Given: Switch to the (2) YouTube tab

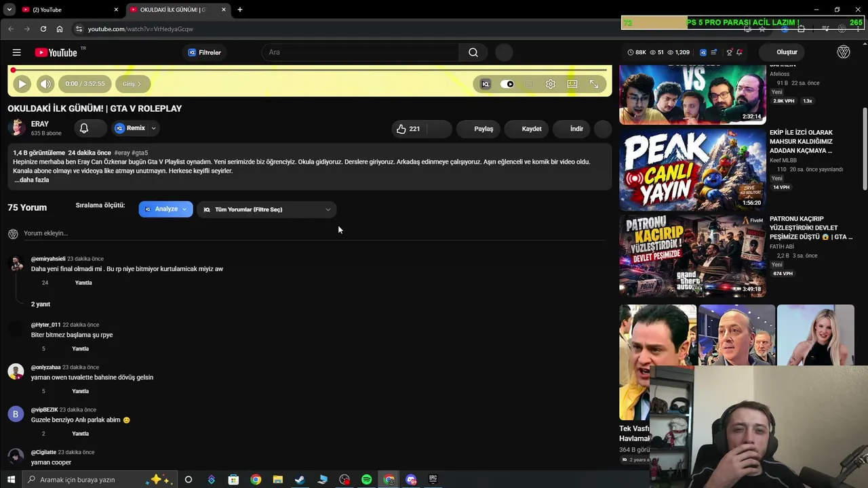Looking at the screenshot, I should 68,9.
